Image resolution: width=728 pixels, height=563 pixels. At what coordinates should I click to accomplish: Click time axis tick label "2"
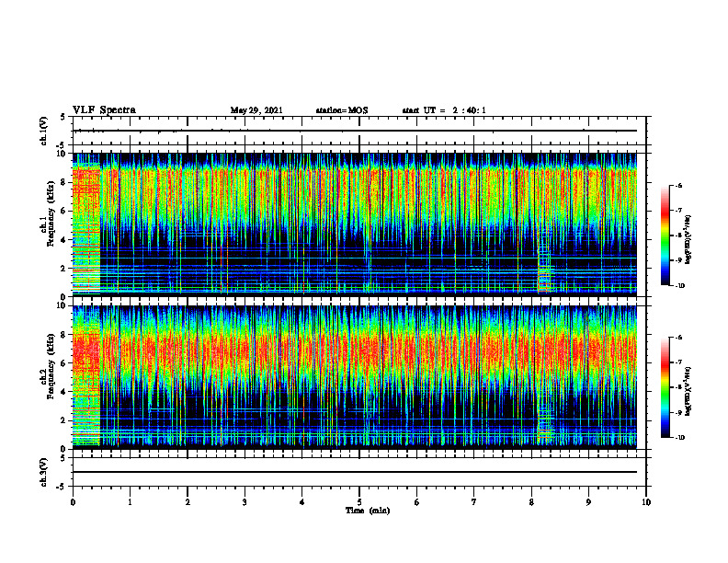click(188, 501)
